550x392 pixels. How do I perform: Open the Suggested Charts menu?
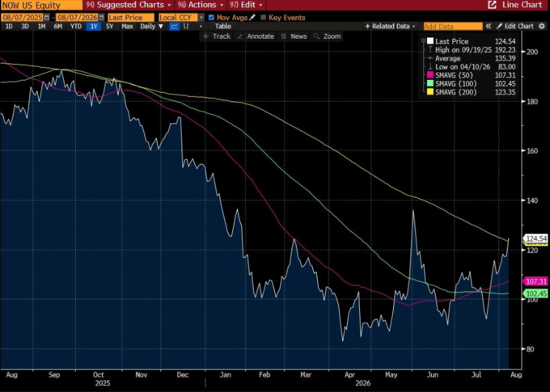coord(129,5)
